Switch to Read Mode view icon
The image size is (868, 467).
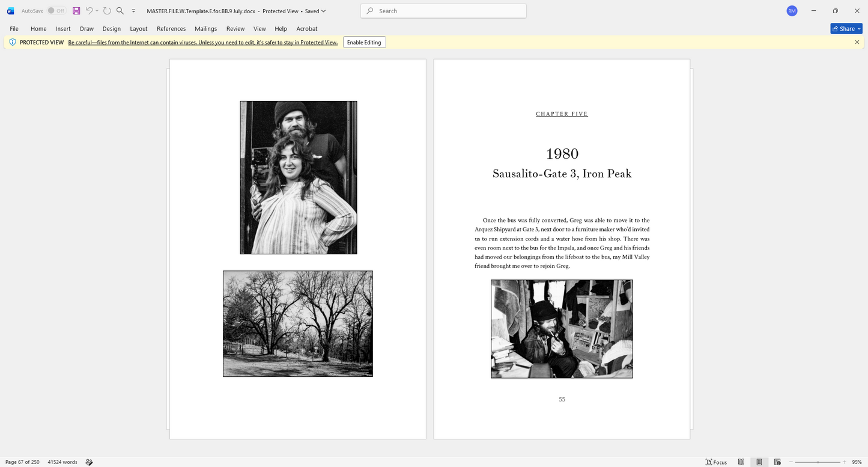tap(741, 462)
